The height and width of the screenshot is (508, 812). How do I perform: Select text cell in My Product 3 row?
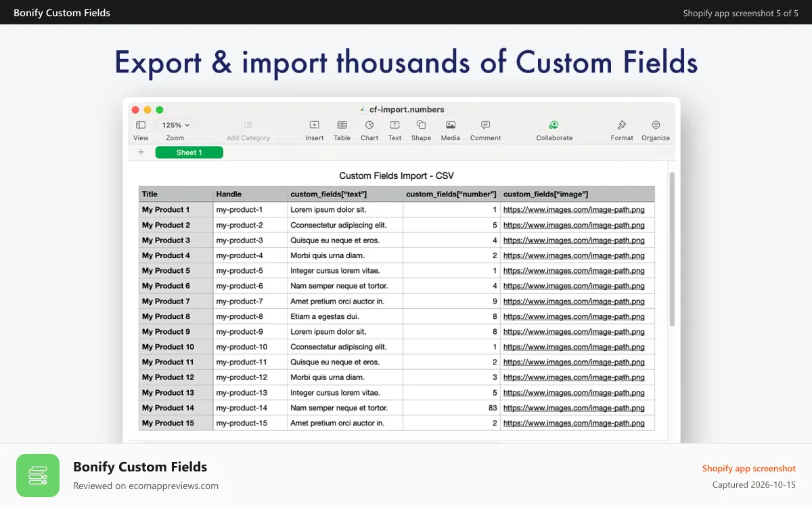(x=345, y=240)
